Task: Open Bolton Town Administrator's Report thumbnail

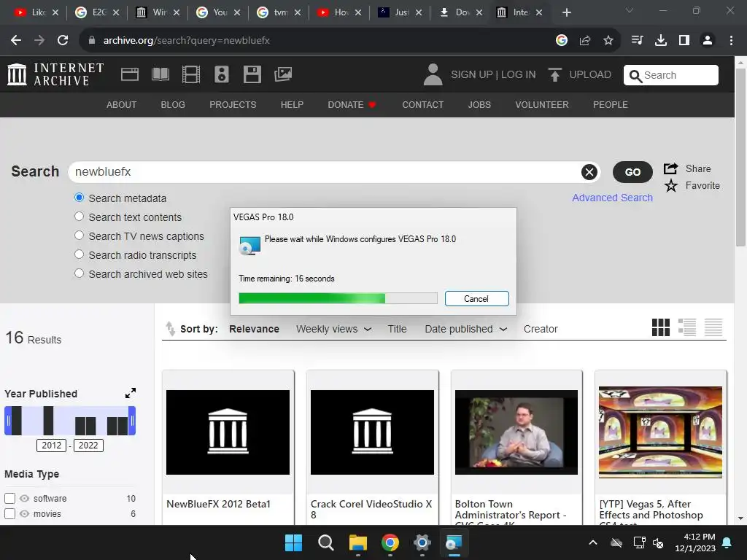Action: click(516, 432)
